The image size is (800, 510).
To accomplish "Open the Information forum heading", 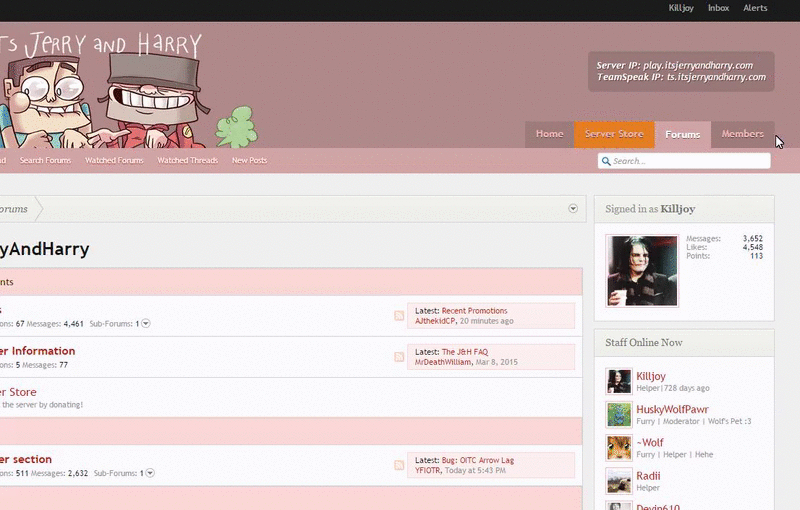I will (38, 351).
